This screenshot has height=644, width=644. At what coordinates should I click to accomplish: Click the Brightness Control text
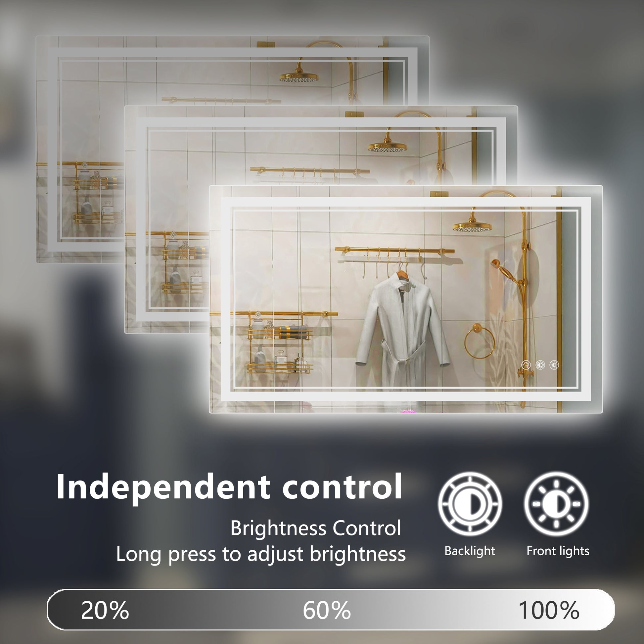coord(316,528)
